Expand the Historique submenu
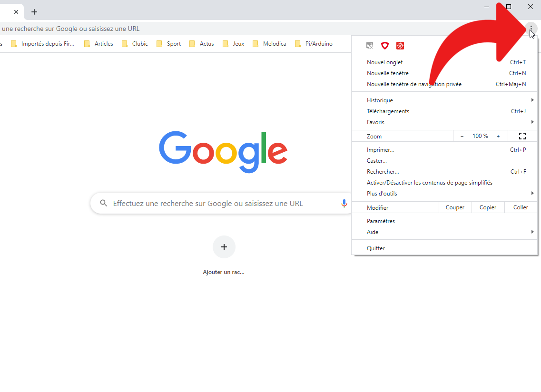This screenshot has width=541, height=392. click(444, 100)
